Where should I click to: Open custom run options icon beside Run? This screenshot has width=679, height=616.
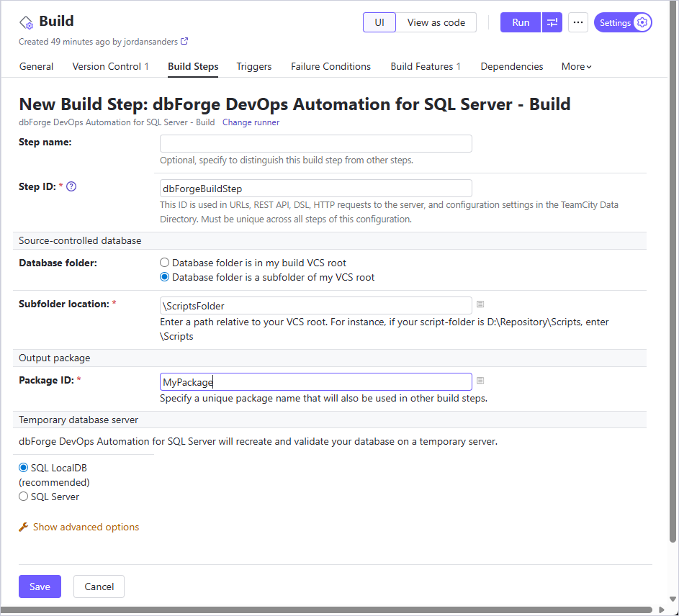[552, 22]
